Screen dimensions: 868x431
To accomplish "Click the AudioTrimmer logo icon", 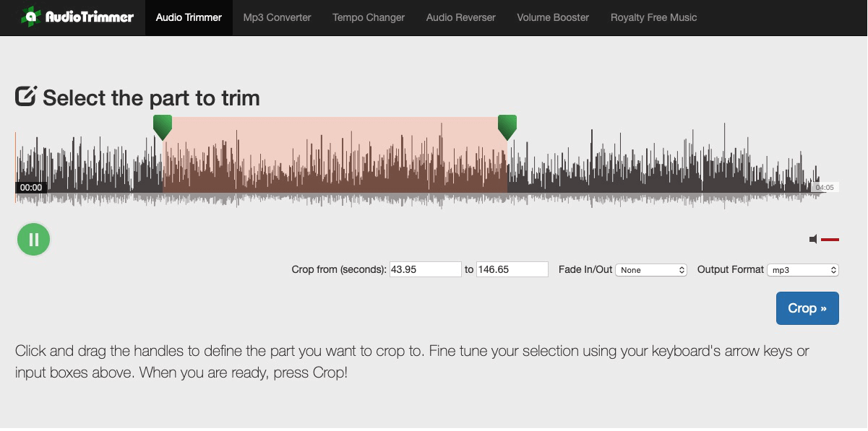I will pyautogui.click(x=31, y=16).
